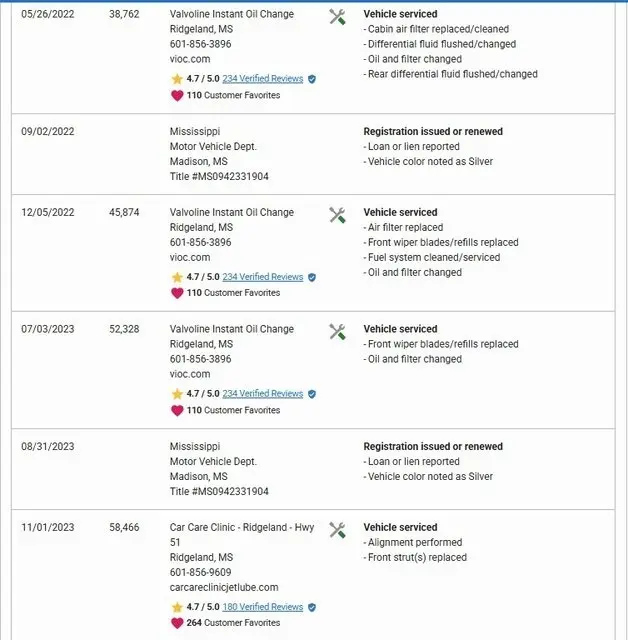Click the star rating icon in the 05/26/2022 entry

pos(177,79)
